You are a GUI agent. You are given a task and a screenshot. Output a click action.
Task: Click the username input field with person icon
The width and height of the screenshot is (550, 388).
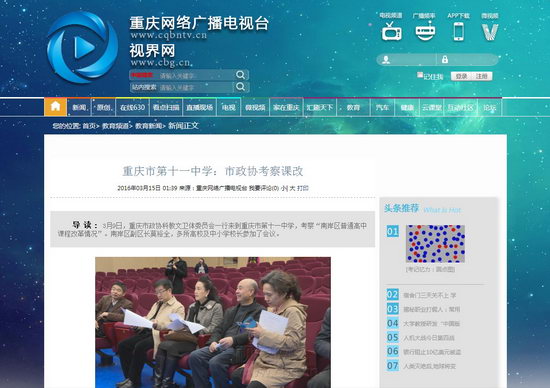point(406,60)
